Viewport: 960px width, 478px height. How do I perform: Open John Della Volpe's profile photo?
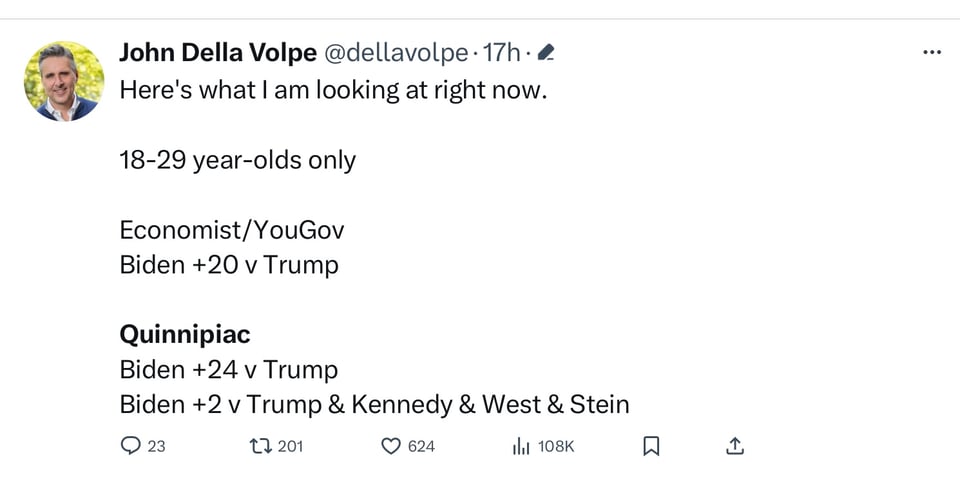click(64, 81)
